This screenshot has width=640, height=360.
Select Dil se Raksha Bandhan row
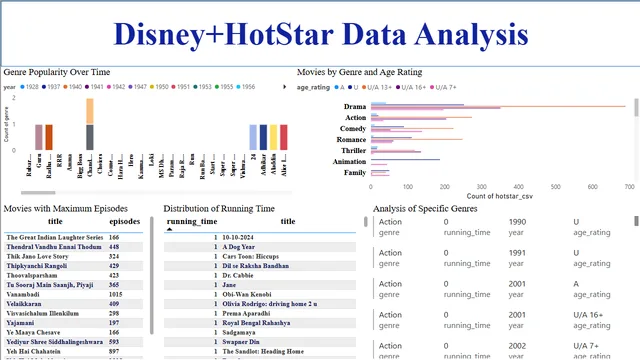[260, 266]
